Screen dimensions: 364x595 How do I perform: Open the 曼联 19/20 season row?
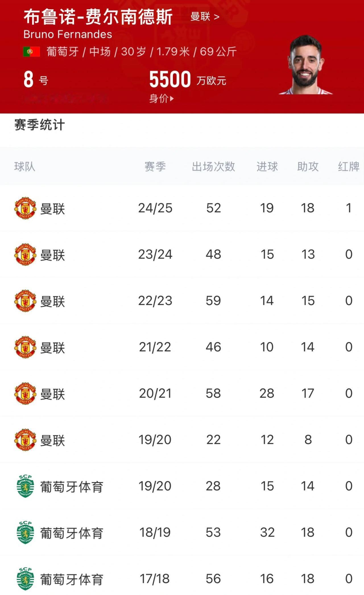pyautogui.click(x=182, y=440)
